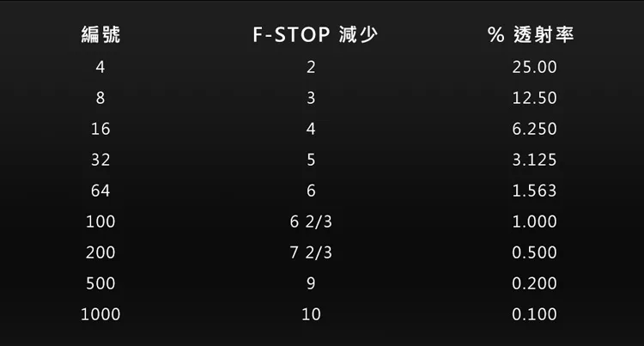Click number 200 in 編號 column

pyautogui.click(x=100, y=253)
